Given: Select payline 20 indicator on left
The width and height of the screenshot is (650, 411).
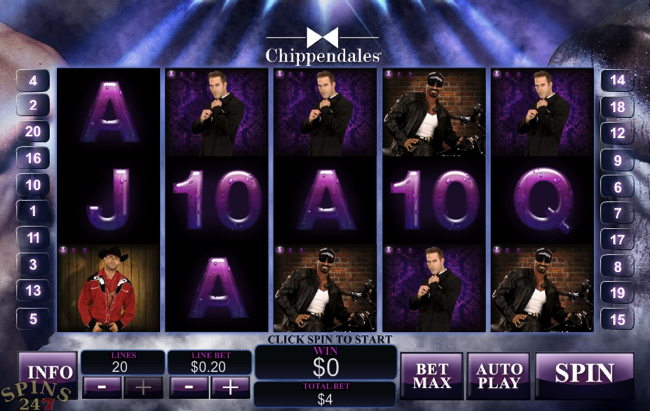Looking at the screenshot, I should click(x=33, y=131).
